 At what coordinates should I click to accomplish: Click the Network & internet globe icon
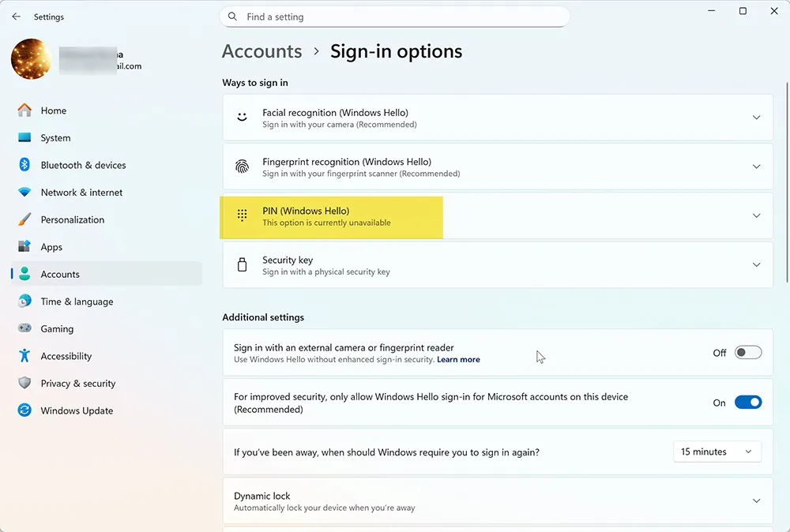[x=22, y=192]
